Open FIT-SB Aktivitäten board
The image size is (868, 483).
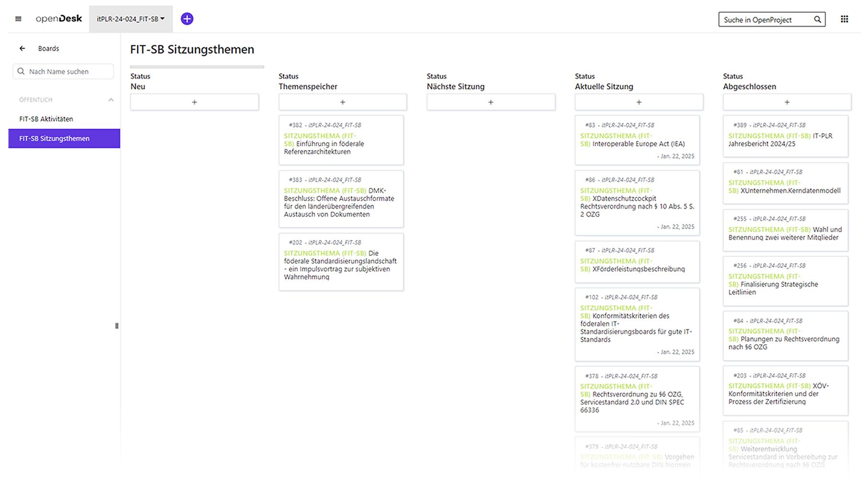(x=46, y=119)
